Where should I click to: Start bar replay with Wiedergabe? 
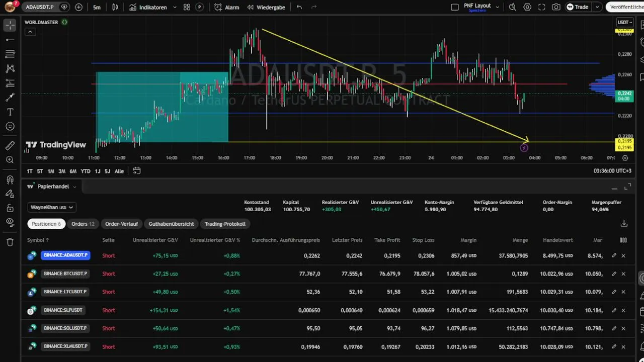point(266,7)
